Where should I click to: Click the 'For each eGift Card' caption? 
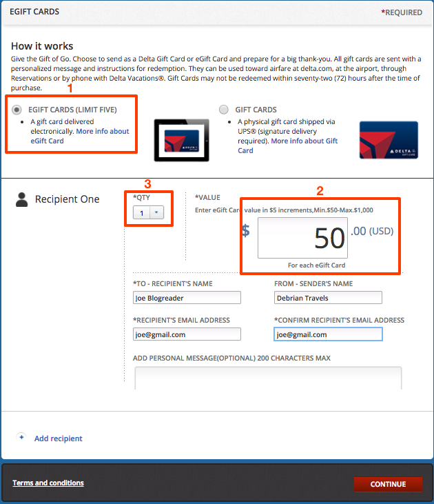pos(316,265)
